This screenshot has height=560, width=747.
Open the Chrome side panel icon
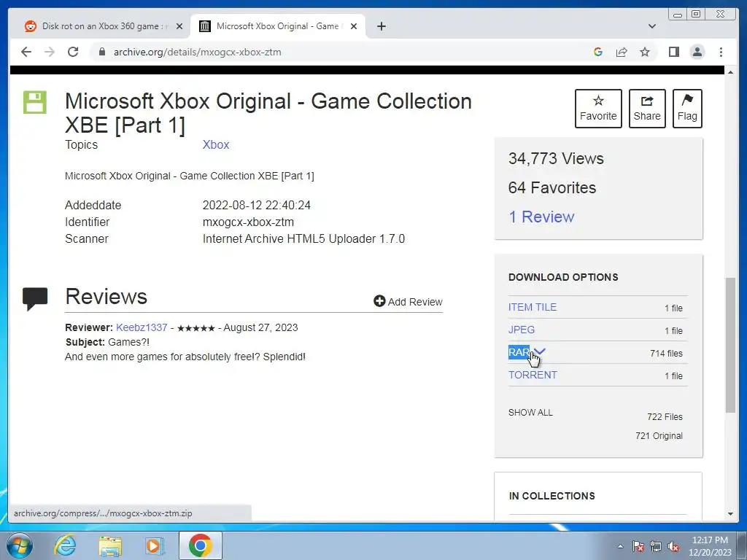coord(673,52)
